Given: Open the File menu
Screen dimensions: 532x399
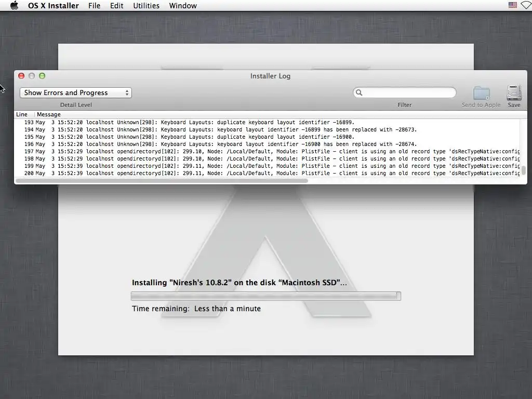Looking at the screenshot, I should [95, 6].
